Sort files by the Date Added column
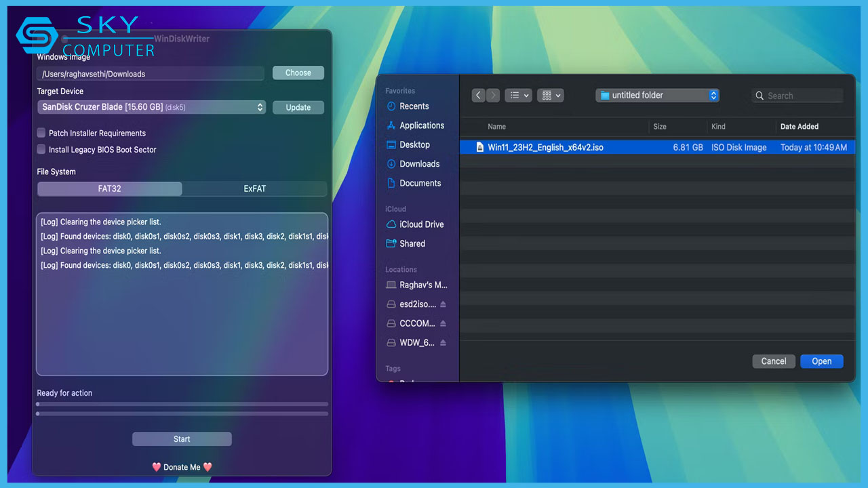The height and width of the screenshot is (488, 868). (x=800, y=127)
